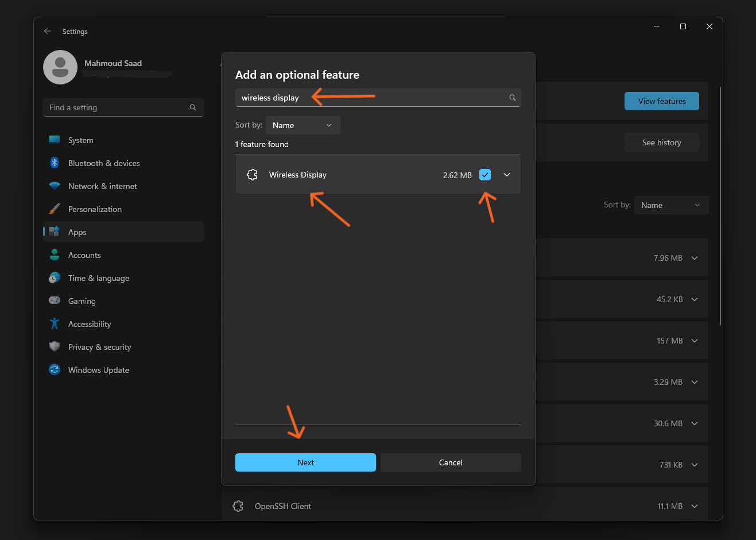
Task: Click the Cancel button
Action: [451, 462]
